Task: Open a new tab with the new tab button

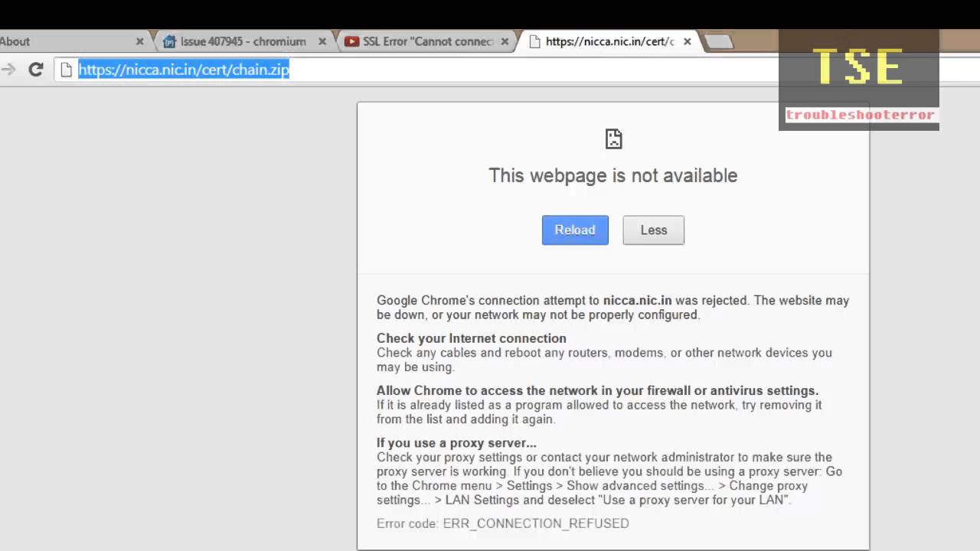Action: click(717, 42)
